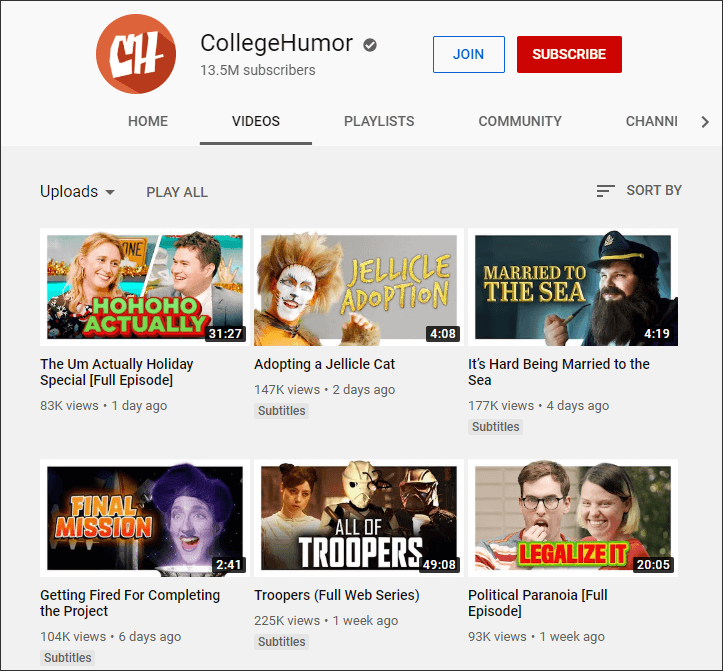This screenshot has width=723, height=671.
Task: Switch to the PLAYLISTS tab
Action: coord(379,121)
